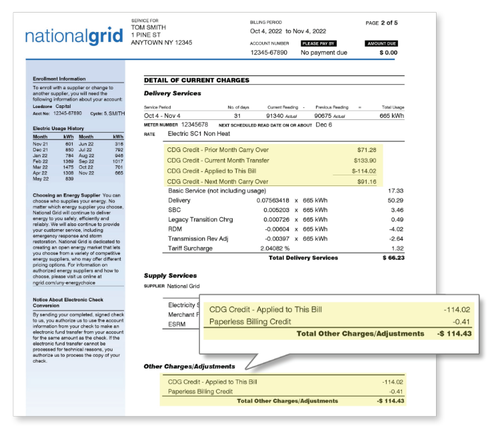The height and width of the screenshot is (432, 504).
Task: Click the Choosing an Energy Supplier heading
Action: [x=67, y=195]
